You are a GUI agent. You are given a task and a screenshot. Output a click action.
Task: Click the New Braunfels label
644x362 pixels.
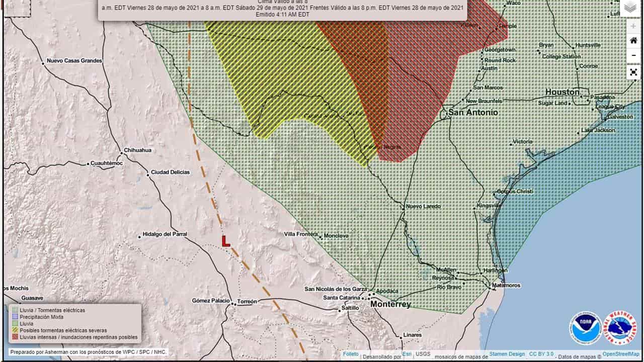[x=484, y=101]
